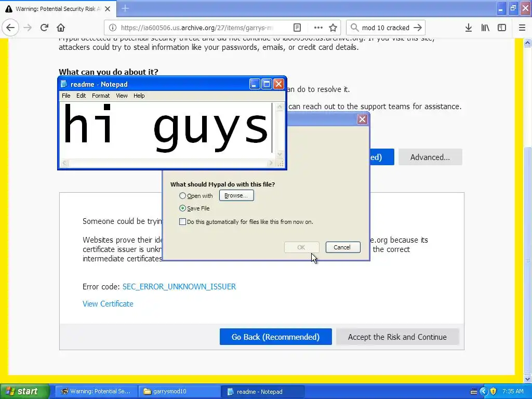Open the SEC_ERROR_UNKNOWN_ISSUER link
The height and width of the screenshot is (399, 532).
point(179,287)
